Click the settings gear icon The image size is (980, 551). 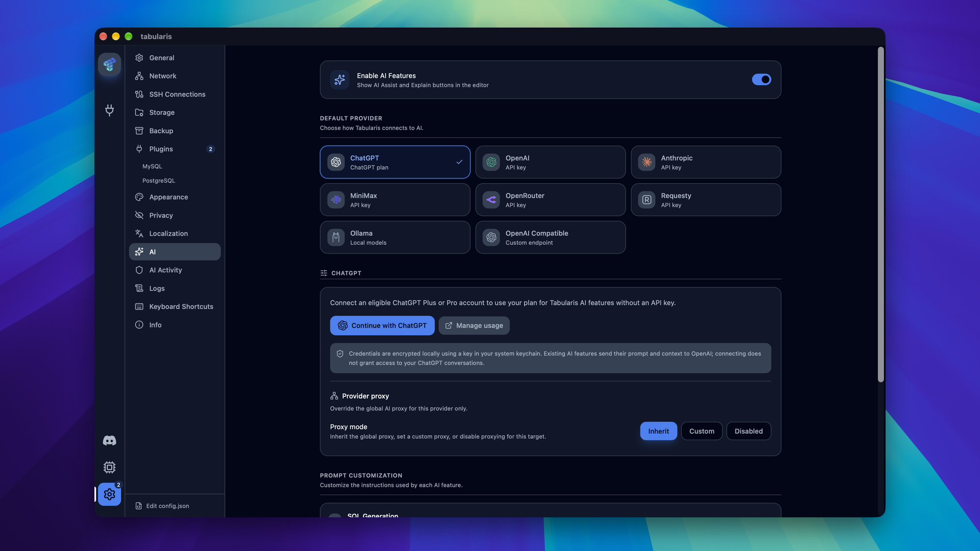click(x=109, y=494)
